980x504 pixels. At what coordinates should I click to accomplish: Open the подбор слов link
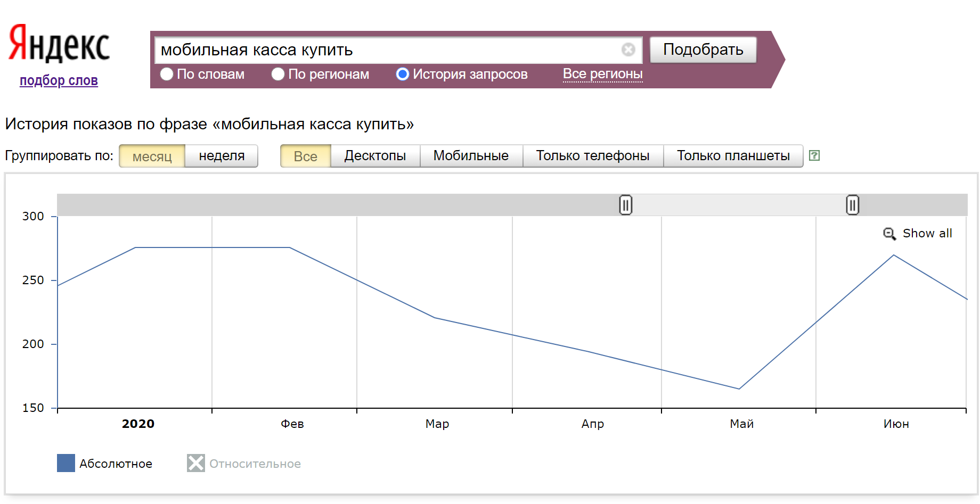[x=59, y=80]
